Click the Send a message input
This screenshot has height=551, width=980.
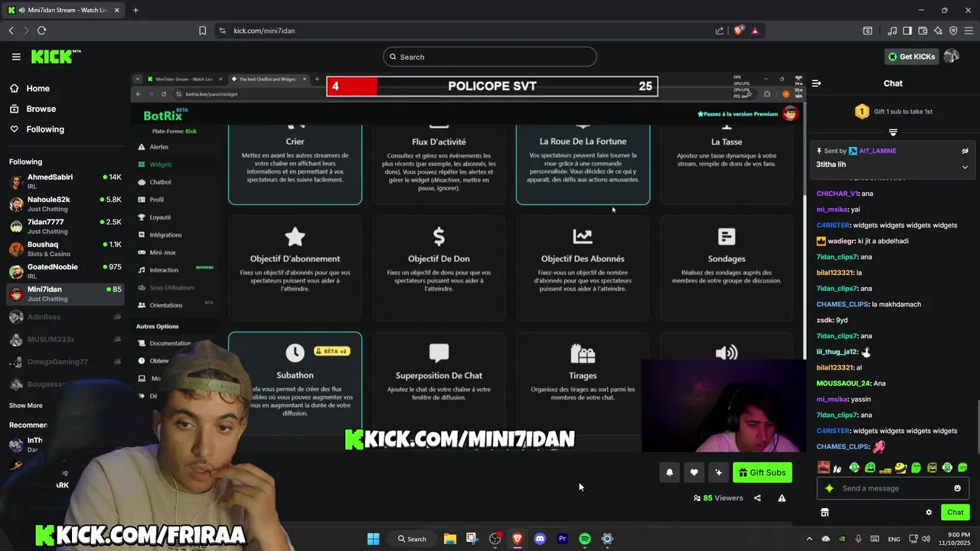click(893, 488)
